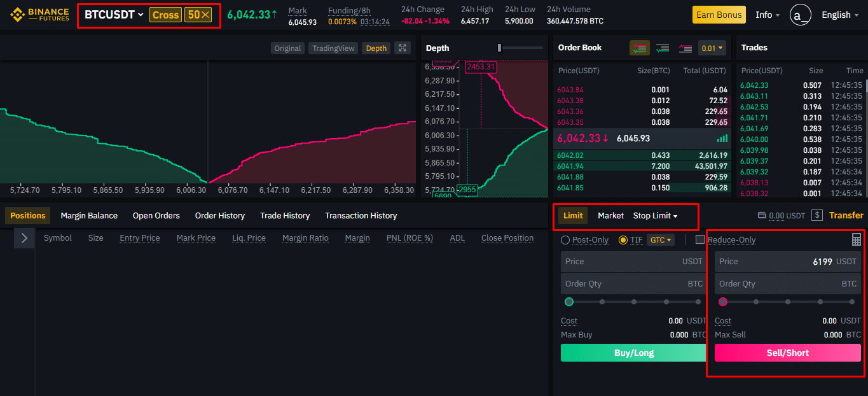Open Order History tab
868x396 pixels.
click(220, 216)
